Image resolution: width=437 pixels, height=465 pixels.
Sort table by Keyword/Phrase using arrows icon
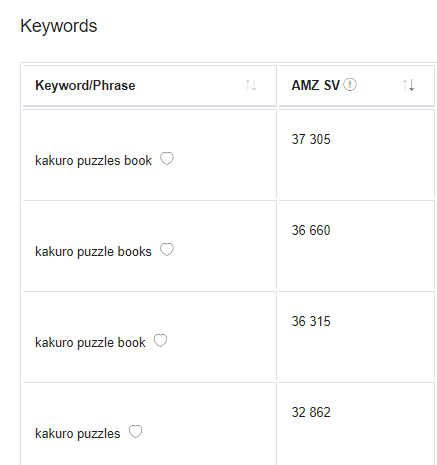pos(251,85)
